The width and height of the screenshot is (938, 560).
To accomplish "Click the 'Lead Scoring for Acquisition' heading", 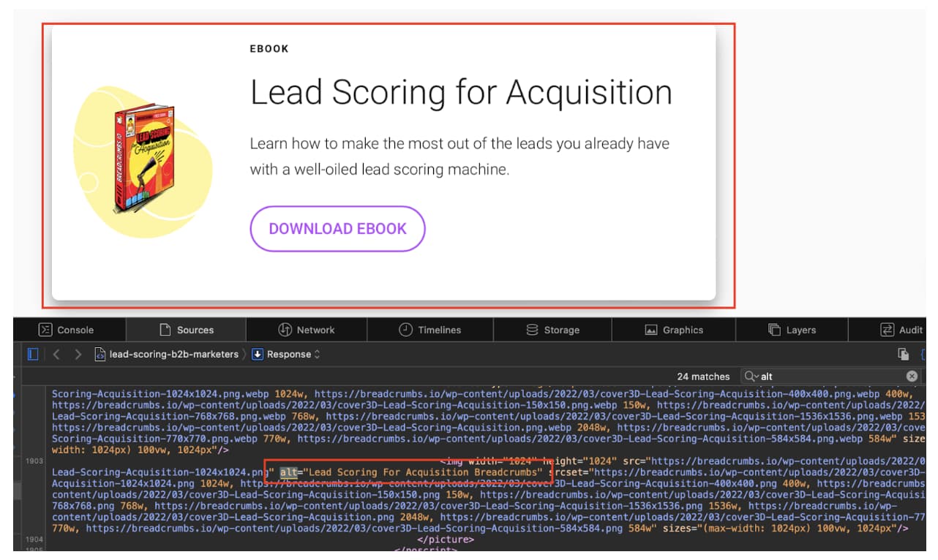I will 461,93.
